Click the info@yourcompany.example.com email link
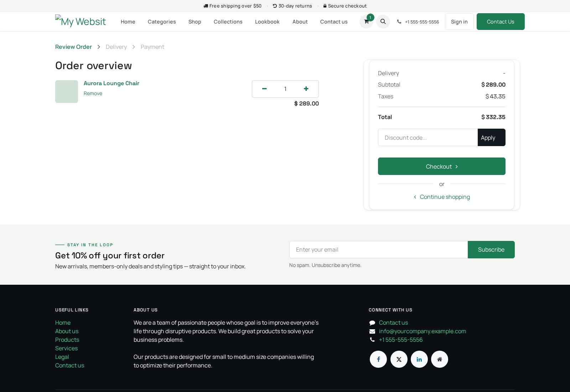 (423, 331)
